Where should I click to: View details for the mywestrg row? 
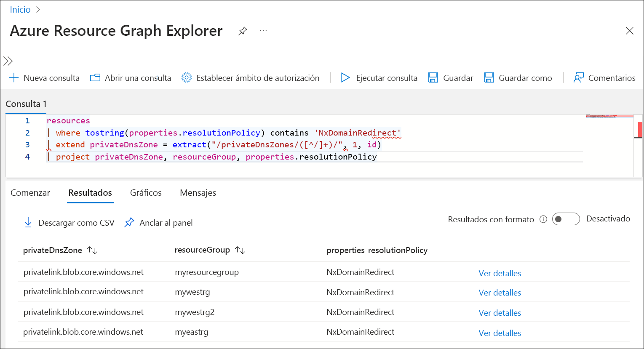coord(500,293)
